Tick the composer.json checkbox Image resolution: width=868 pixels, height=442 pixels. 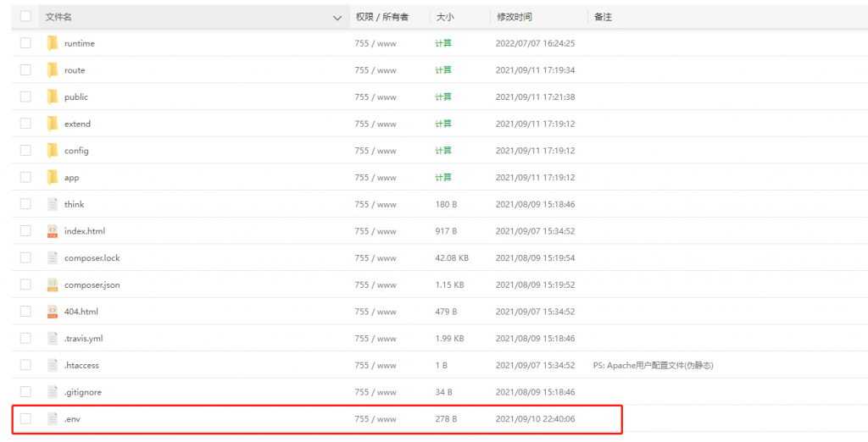pyautogui.click(x=25, y=285)
